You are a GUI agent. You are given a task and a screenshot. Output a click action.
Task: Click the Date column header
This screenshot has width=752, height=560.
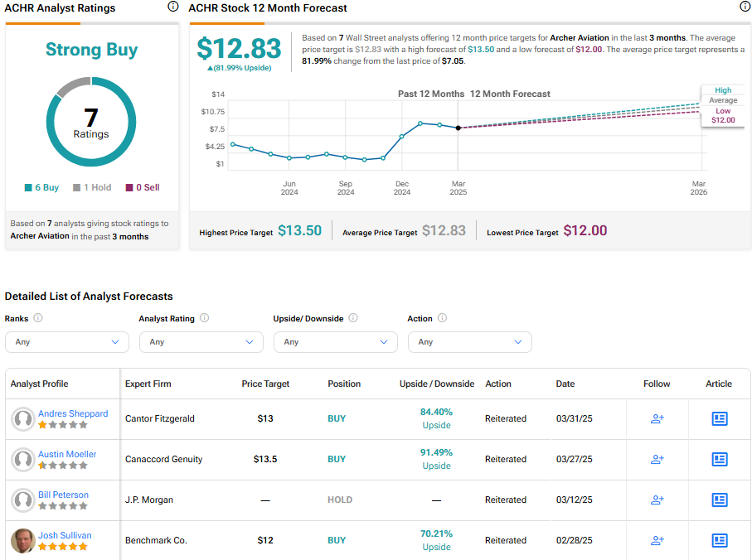tap(565, 384)
